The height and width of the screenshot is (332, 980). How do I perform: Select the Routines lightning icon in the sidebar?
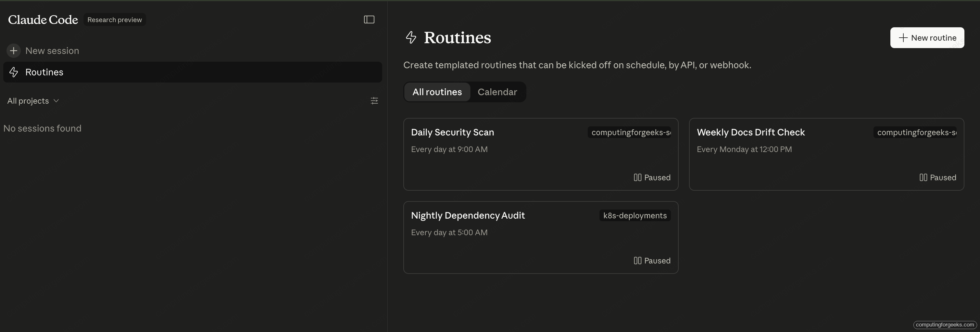point(14,72)
